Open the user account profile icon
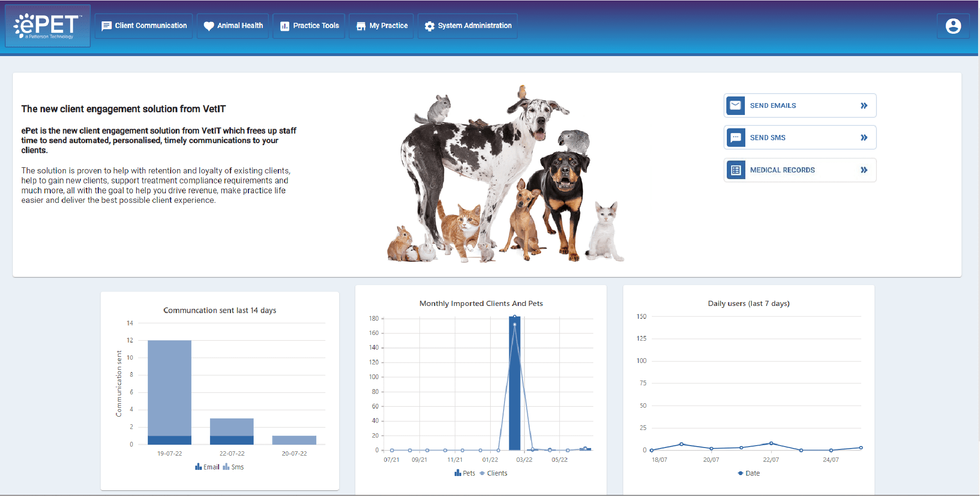Image resolution: width=980 pixels, height=496 pixels. (x=953, y=26)
